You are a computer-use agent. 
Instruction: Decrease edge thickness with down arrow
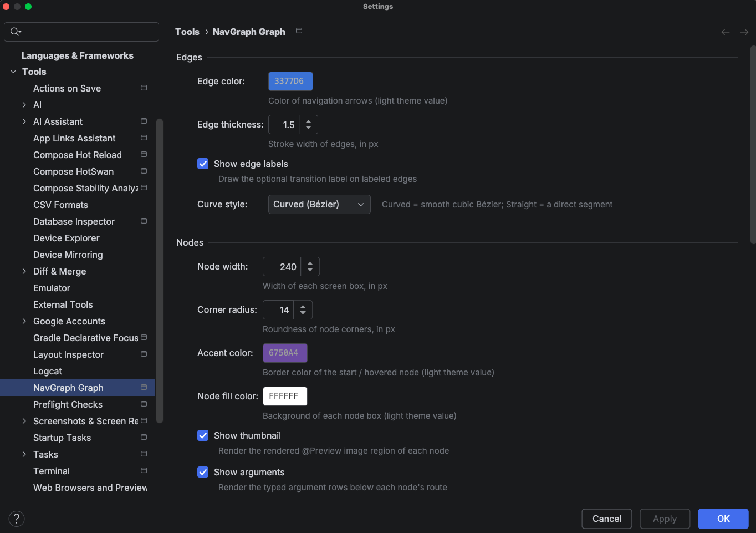pos(309,129)
